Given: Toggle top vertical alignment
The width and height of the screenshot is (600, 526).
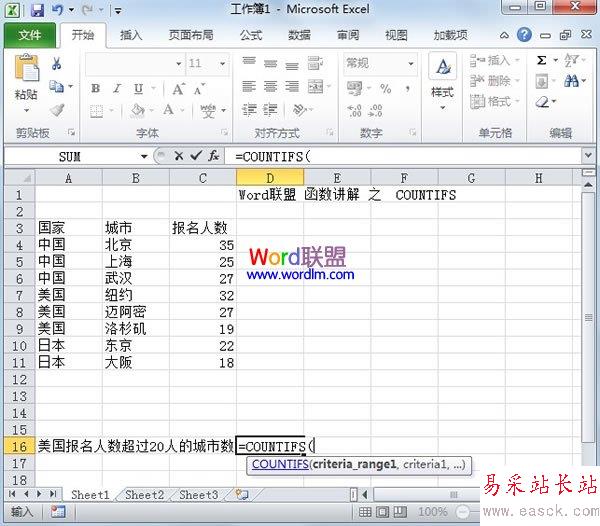Looking at the screenshot, I should pos(249,62).
